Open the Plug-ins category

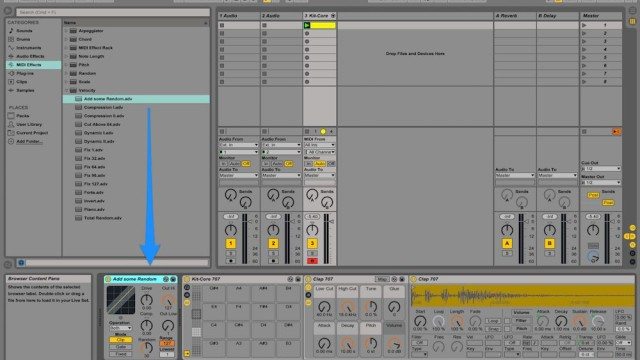tap(25, 73)
